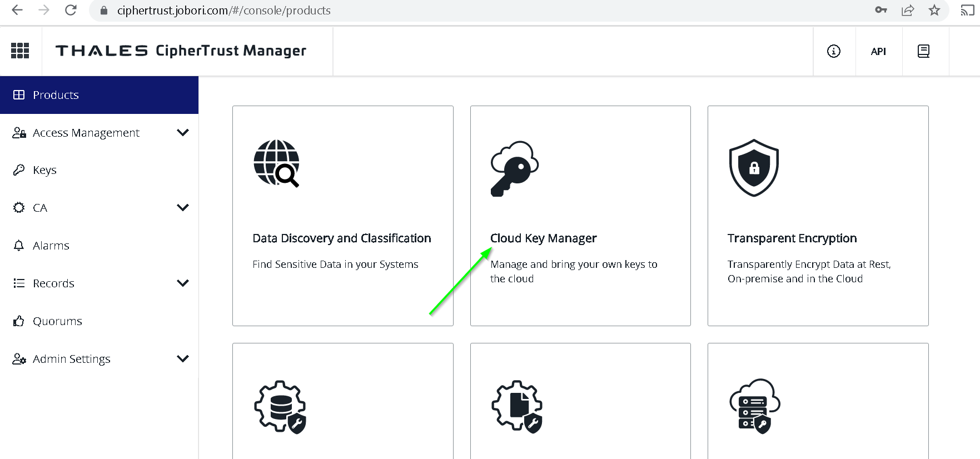Click the thumbs-up icon beside Quorums

click(19, 321)
